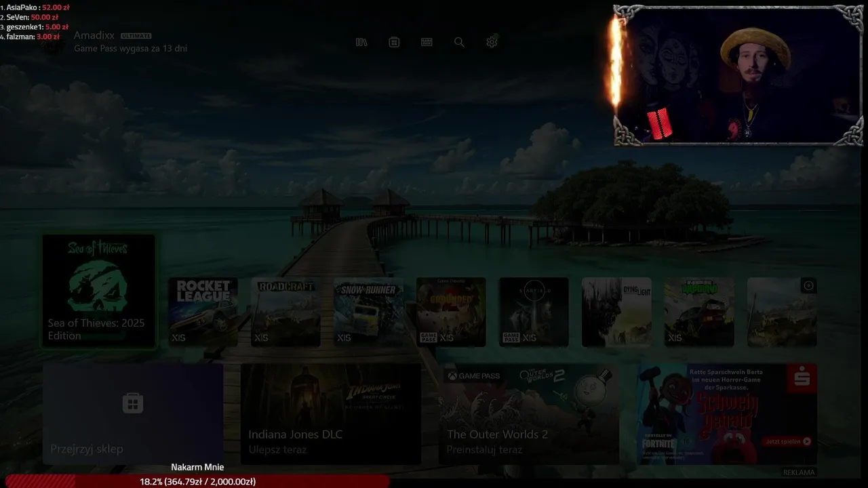
Task: Open the Rocket League game tile
Action: (203, 312)
